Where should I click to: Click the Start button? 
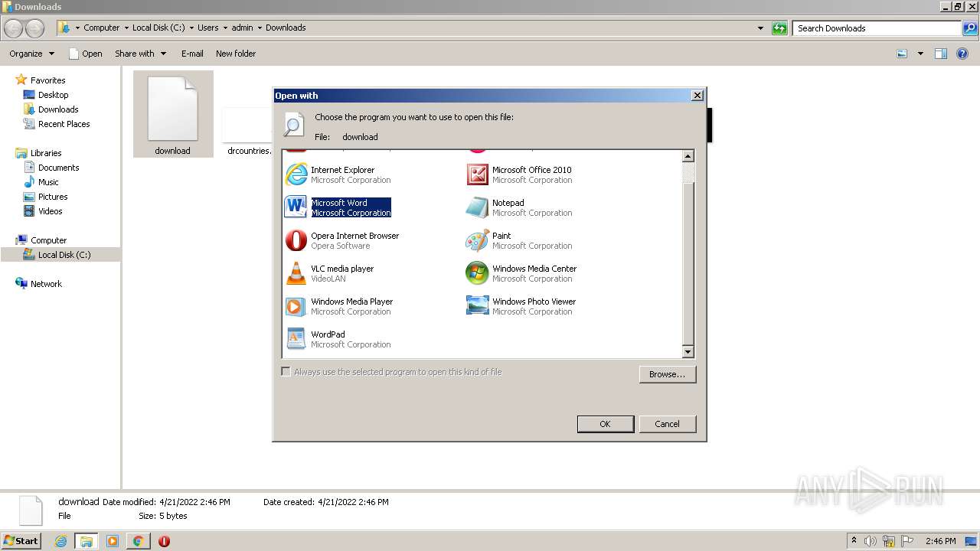click(x=21, y=541)
